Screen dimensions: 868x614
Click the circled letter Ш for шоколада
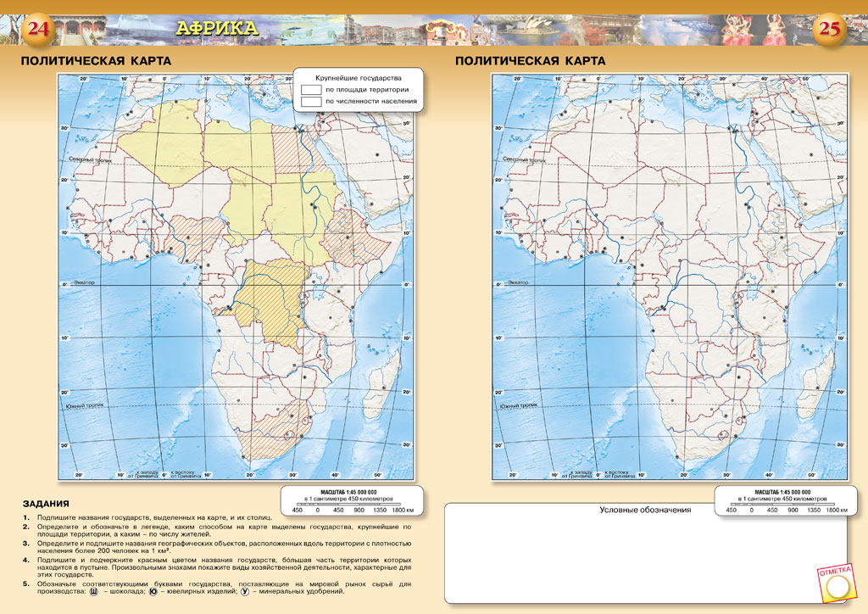[x=93, y=591]
